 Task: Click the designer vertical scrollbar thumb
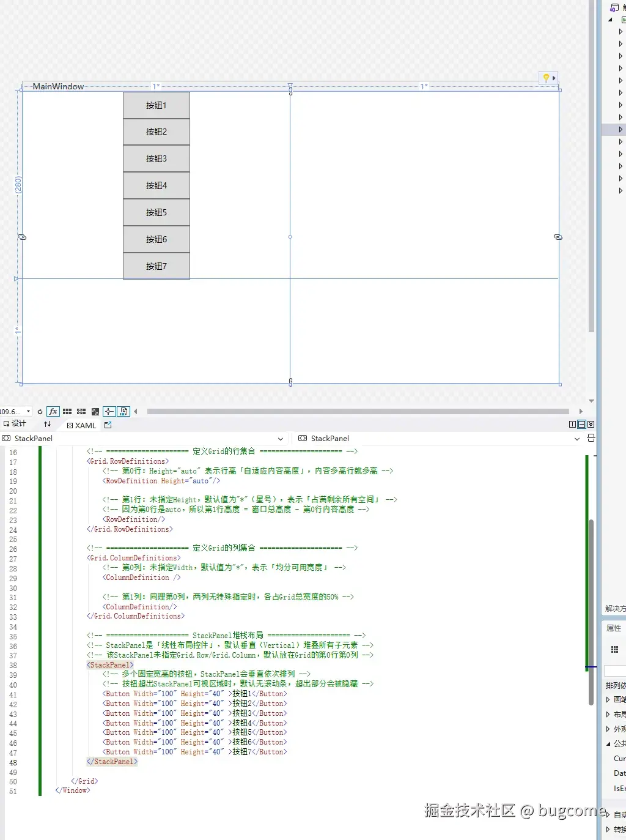click(591, 165)
